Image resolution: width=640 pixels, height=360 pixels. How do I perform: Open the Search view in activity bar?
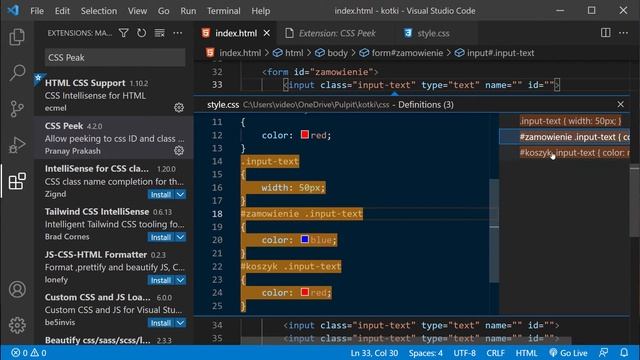click(x=17, y=73)
